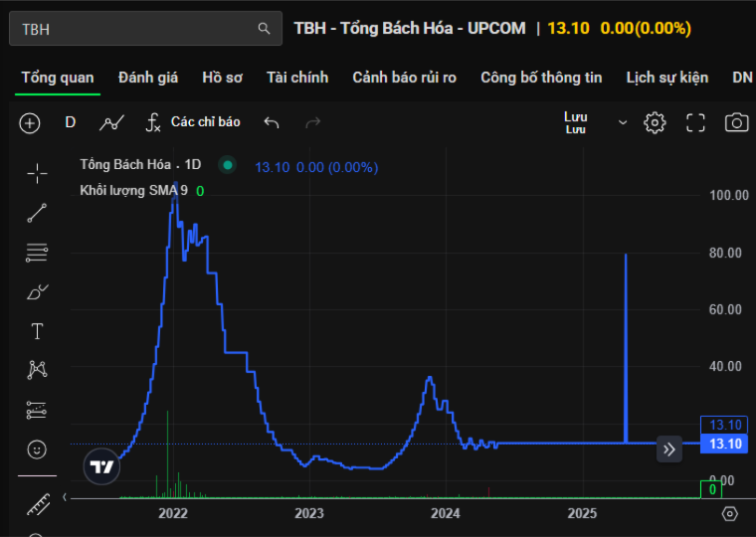Toggle fullscreen chart mode
The width and height of the screenshot is (756, 537).
tap(695, 122)
